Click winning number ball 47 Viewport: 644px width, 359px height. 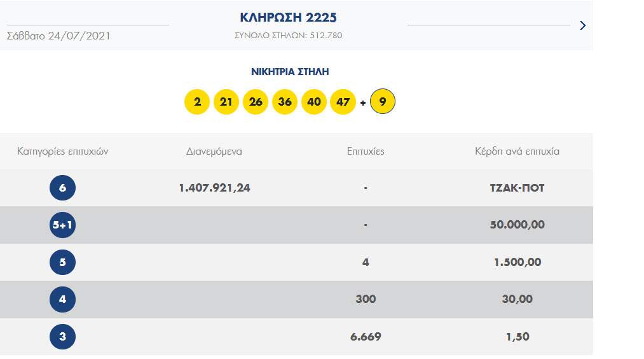pyautogui.click(x=343, y=102)
